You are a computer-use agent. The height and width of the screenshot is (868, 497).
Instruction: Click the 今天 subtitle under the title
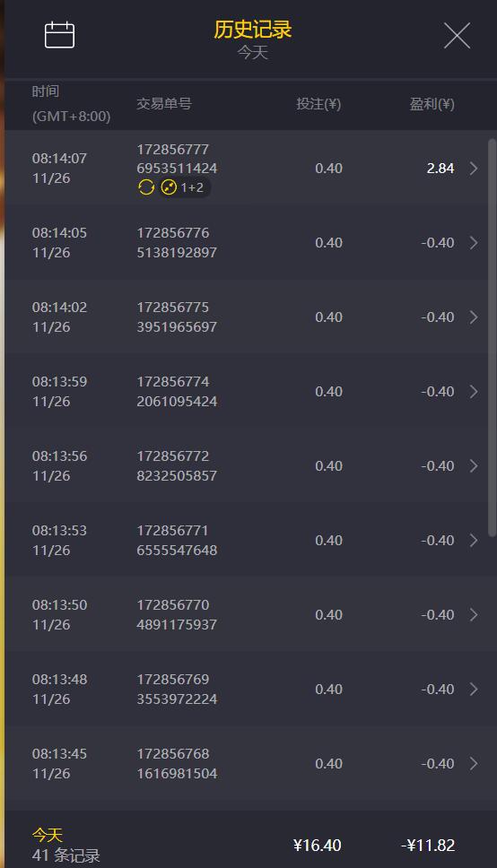click(x=253, y=53)
